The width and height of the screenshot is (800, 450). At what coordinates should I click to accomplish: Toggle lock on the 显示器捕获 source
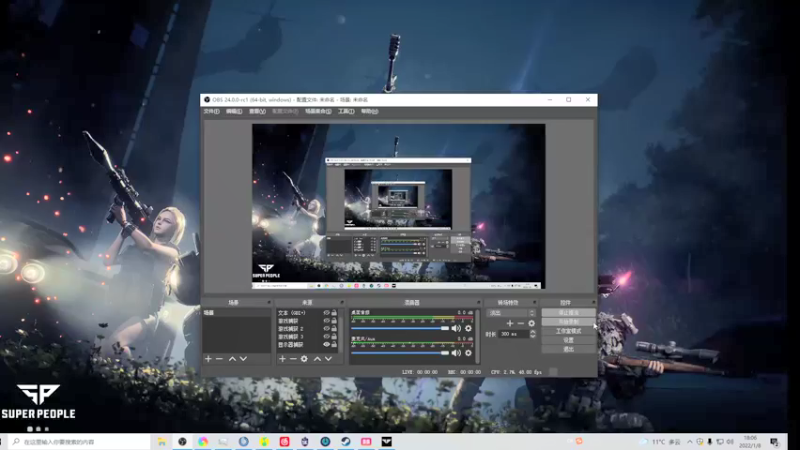tap(334, 344)
